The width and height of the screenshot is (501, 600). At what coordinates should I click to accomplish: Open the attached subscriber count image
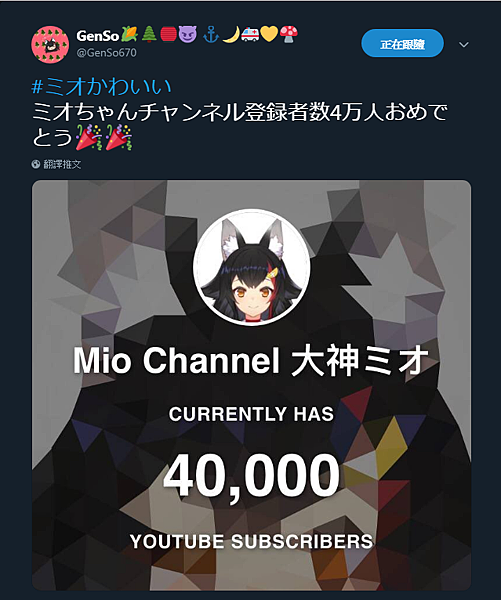click(x=251, y=385)
